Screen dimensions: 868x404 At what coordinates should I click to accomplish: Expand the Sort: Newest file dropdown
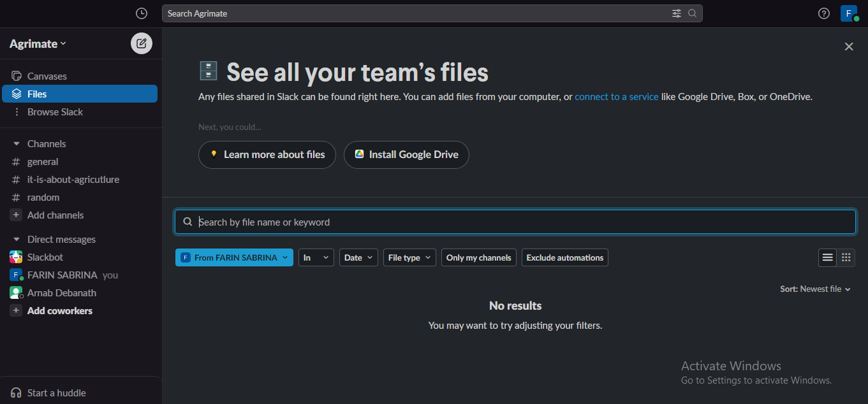click(x=815, y=289)
